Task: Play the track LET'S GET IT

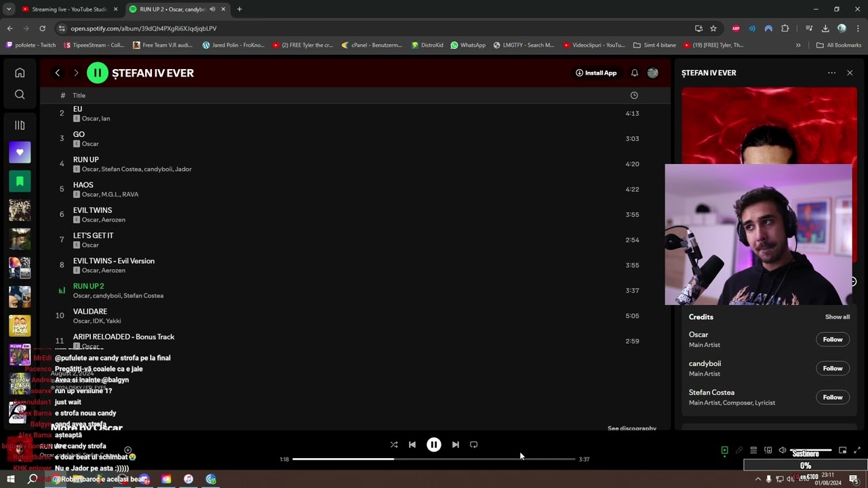Action: 94,236
